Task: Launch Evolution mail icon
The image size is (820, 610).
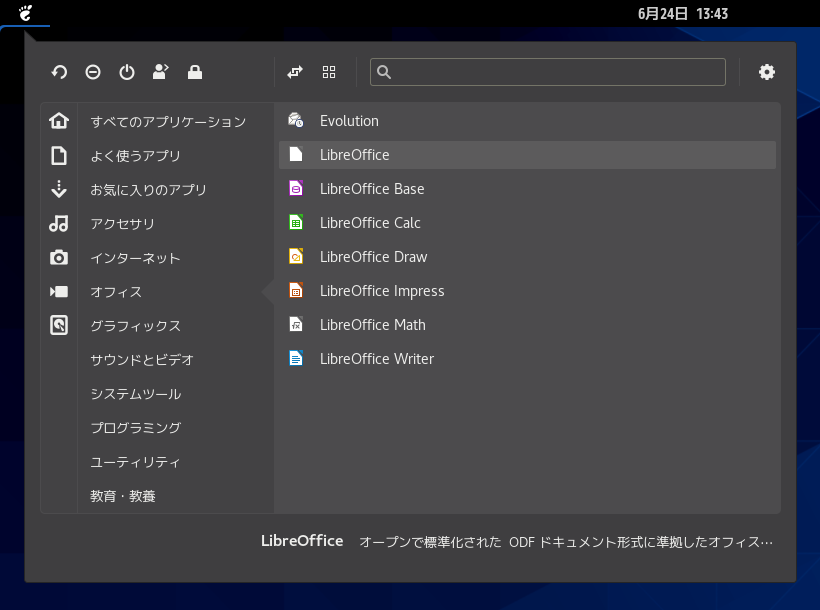Action: coord(296,120)
